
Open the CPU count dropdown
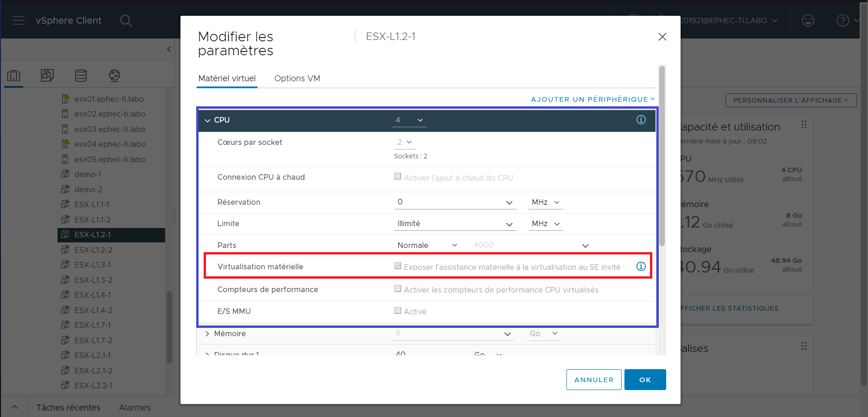tap(409, 120)
